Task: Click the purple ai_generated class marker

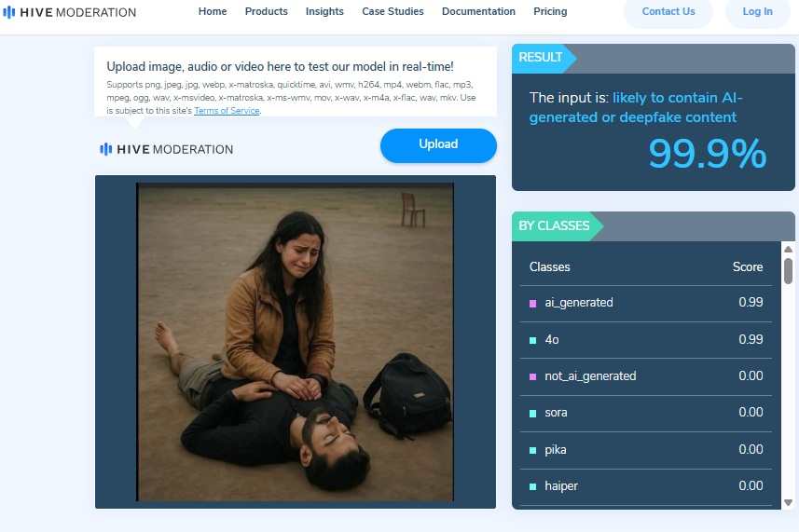Action: [533, 303]
